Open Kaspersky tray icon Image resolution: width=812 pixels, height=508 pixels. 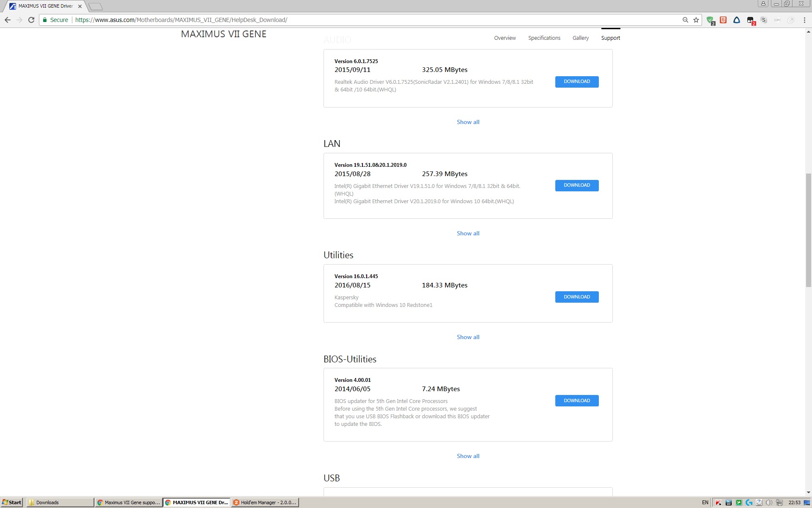pos(719,502)
